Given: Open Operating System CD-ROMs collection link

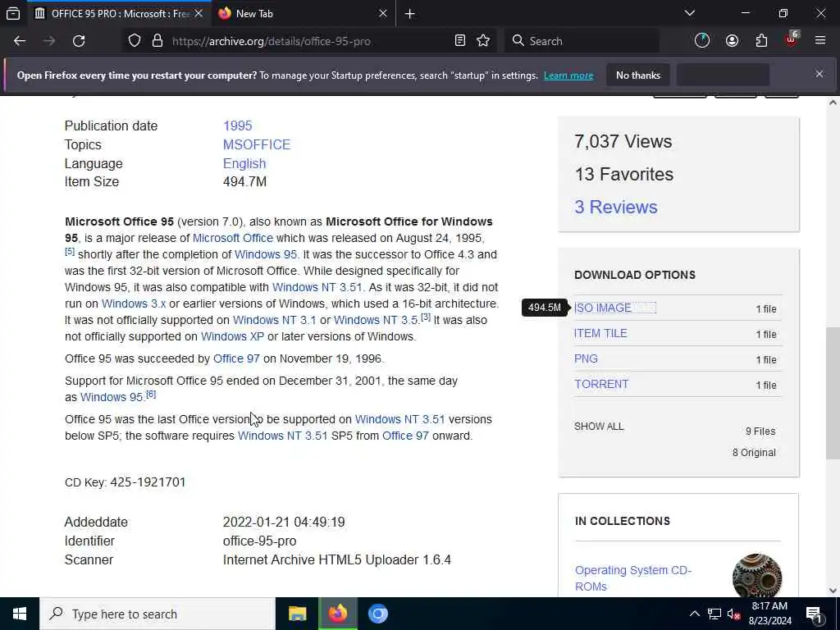Looking at the screenshot, I should (x=632, y=578).
